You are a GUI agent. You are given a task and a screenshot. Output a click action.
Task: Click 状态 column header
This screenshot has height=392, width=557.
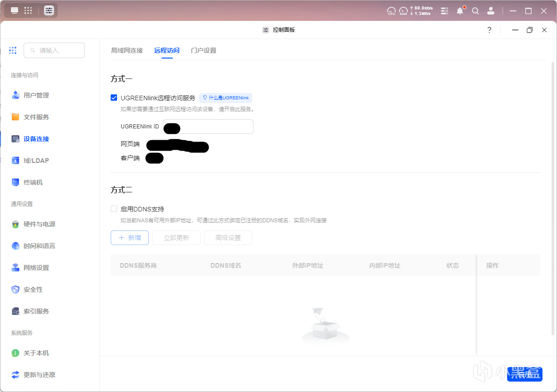click(453, 265)
